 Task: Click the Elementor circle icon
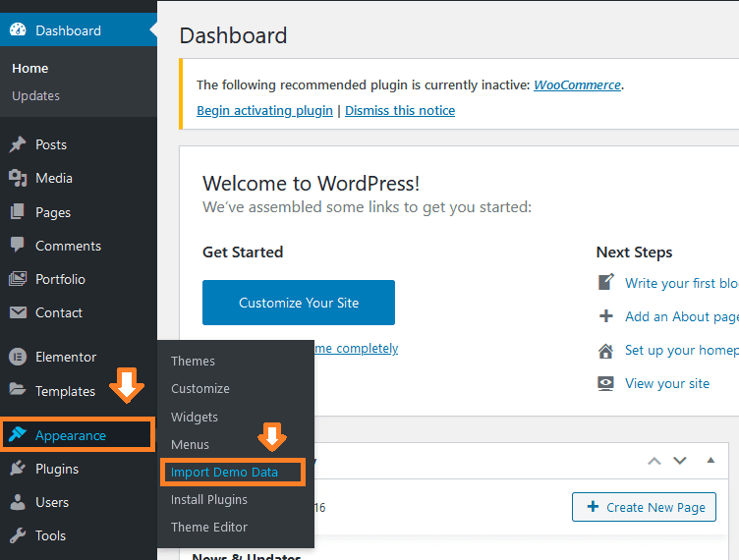18,357
